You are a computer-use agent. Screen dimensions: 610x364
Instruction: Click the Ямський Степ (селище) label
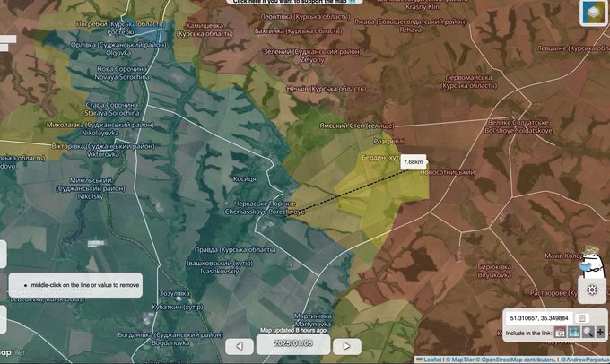coord(357,126)
